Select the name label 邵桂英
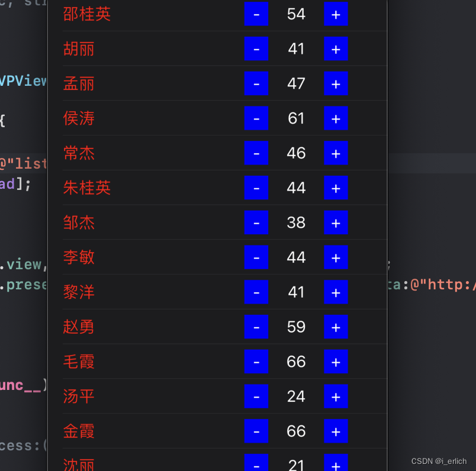 pos(86,14)
